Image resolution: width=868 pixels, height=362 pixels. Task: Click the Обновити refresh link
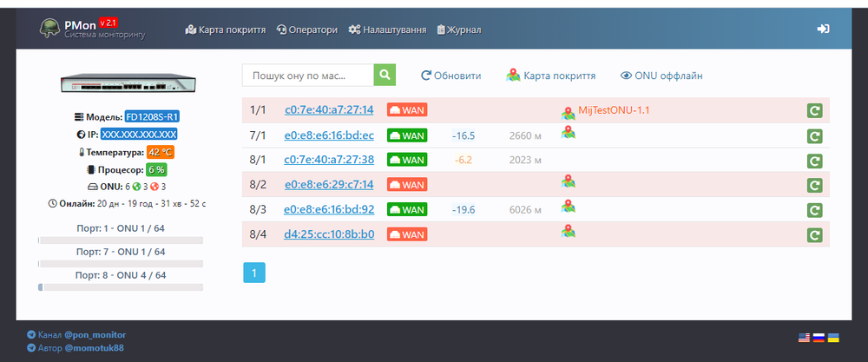[x=450, y=76]
